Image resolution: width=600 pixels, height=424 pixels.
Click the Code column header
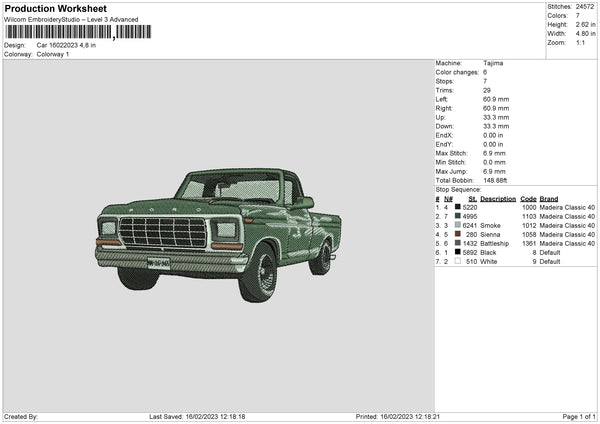click(x=528, y=198)
